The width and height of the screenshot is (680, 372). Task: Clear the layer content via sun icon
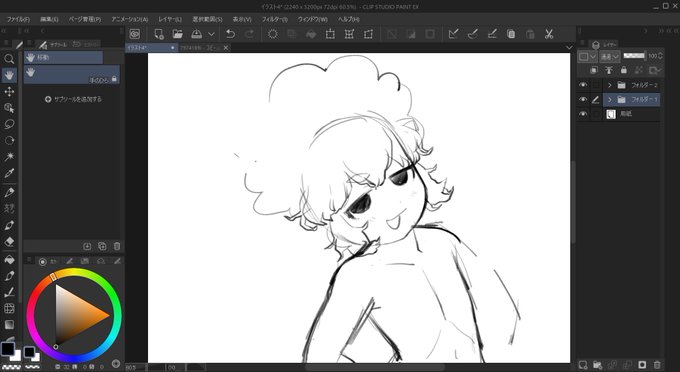click(273, 34)
